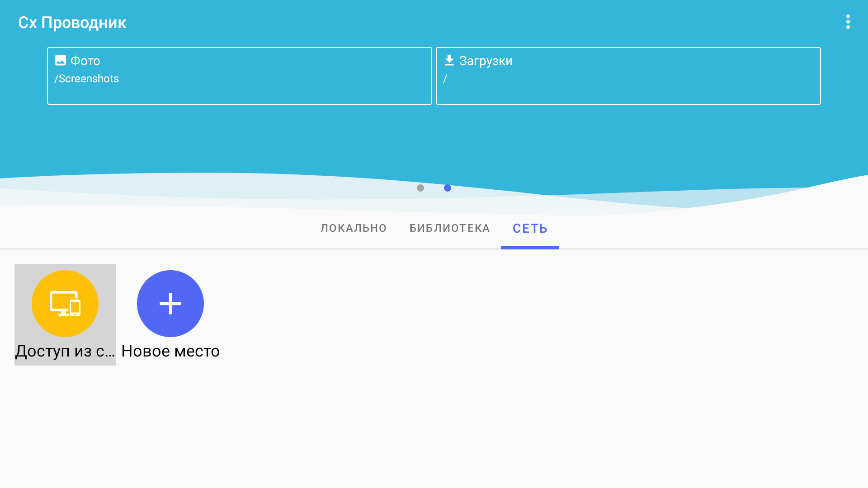
Task: Select the blue second page indicator dot
Action: (448, 188)
